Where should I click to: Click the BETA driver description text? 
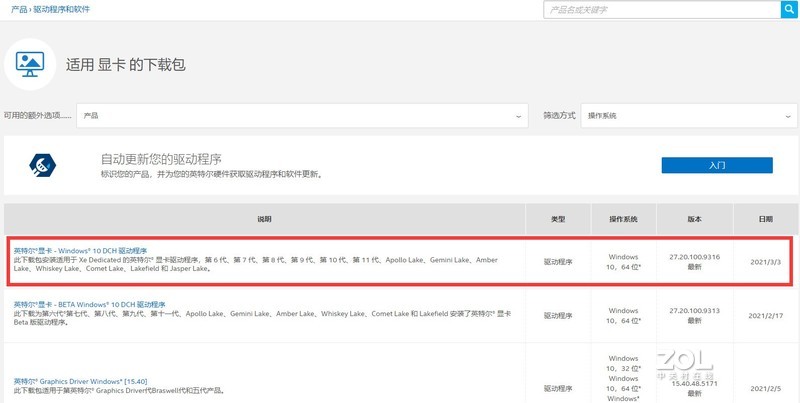(x=262, y=318)
